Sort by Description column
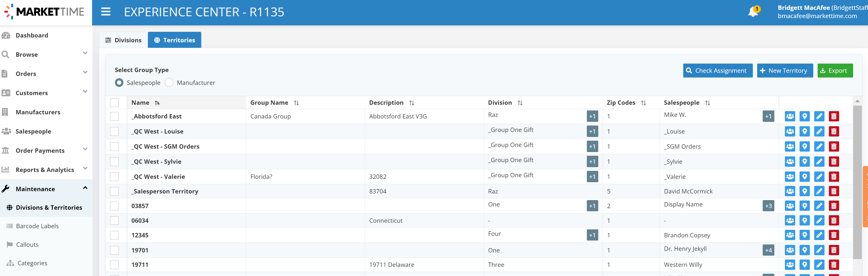This screenshot has width=868, height=276. pyautogui.click(x=411, y=103)
